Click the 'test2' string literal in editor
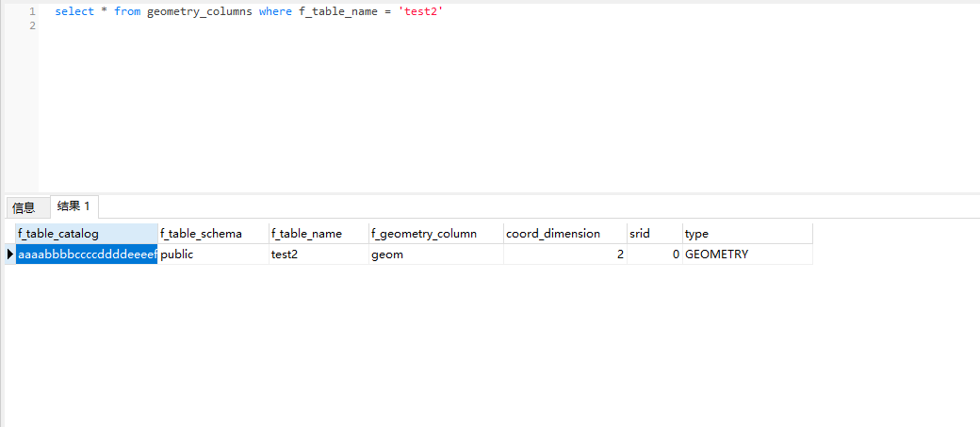 click(420, 12)
